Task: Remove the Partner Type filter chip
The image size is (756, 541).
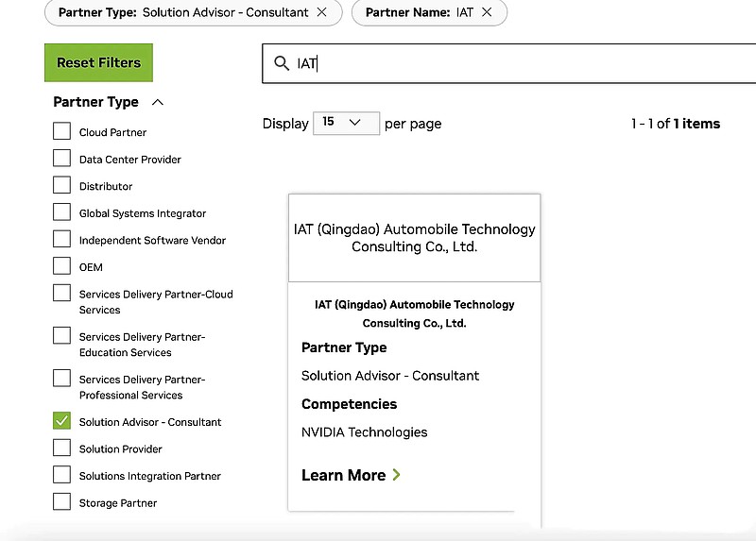Action: 321,12
